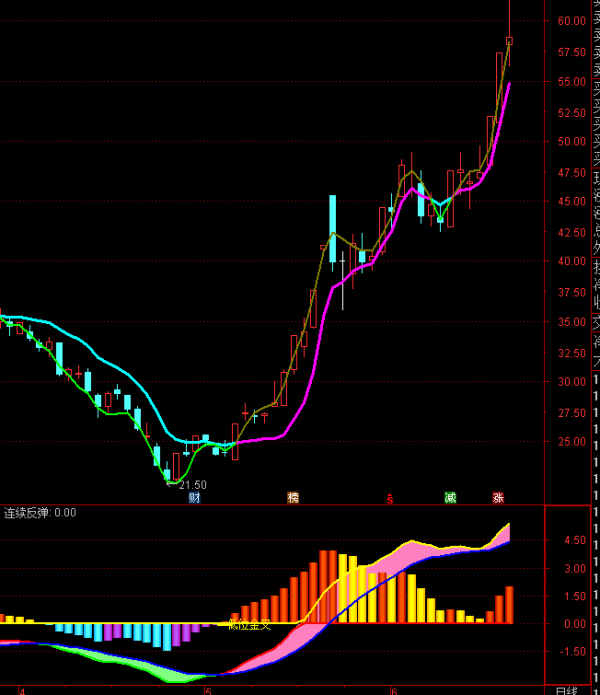Click the topmost candlestick near 58
This screenshot has height=695, width=600.
pos(509,41)
